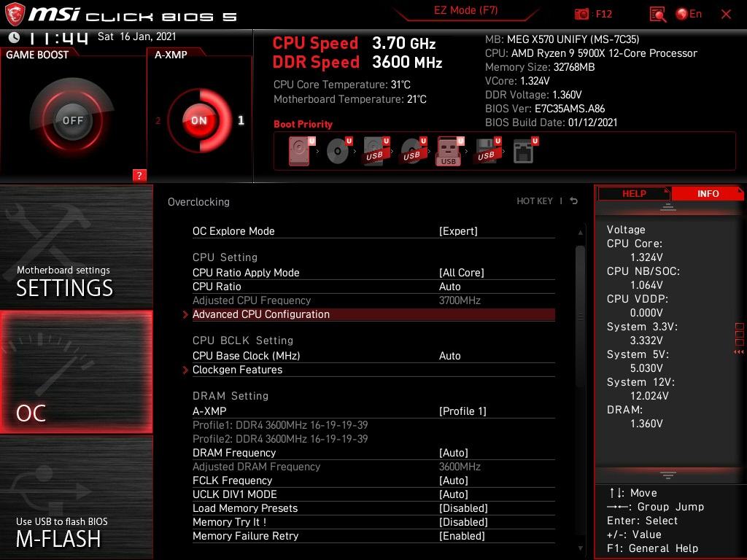Switch to the INFO tab

(708, 194)
